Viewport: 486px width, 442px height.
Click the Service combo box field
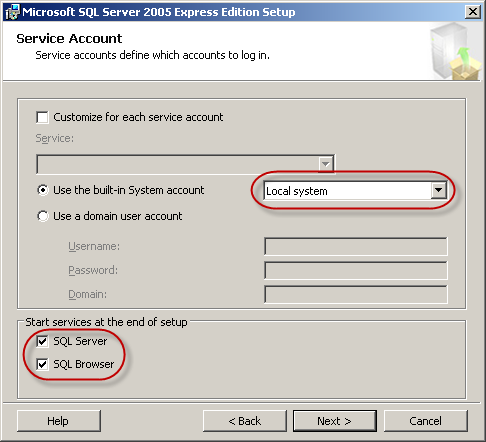(185, 164)
